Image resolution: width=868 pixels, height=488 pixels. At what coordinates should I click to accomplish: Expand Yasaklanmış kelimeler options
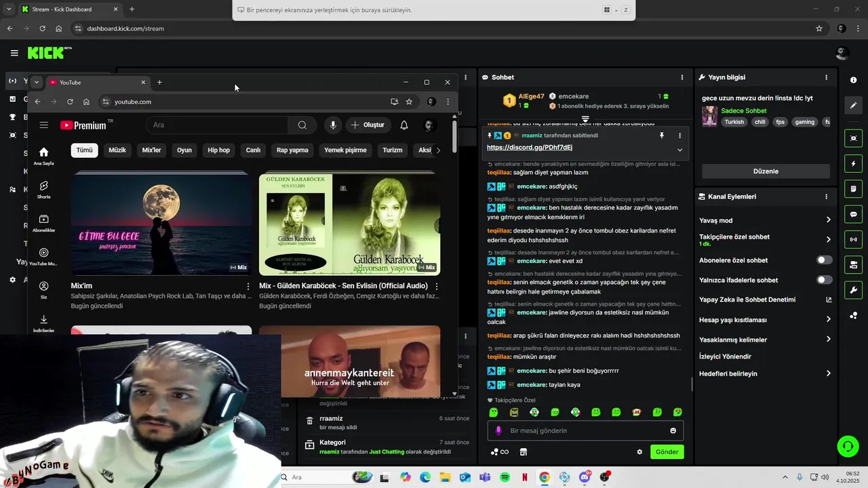(x=765, y=340)
